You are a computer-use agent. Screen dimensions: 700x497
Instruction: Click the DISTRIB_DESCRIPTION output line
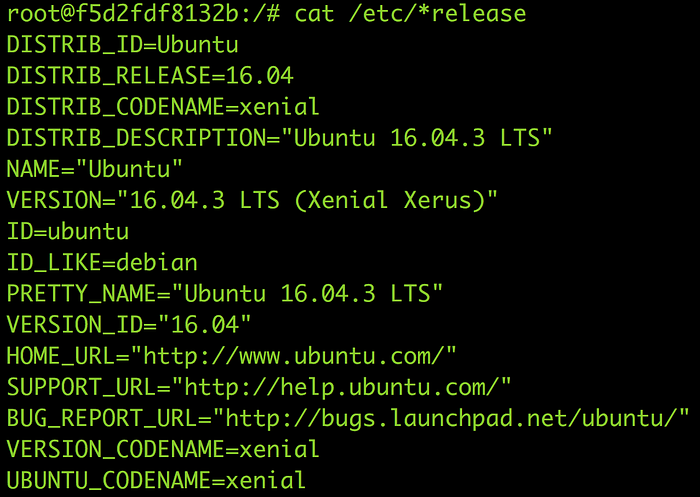click(279, 138)
